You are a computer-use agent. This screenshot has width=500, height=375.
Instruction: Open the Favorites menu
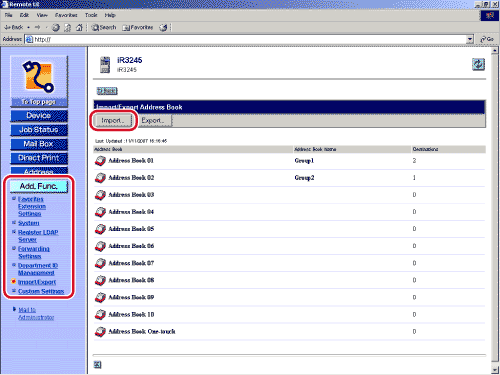[x=66, y=15]
